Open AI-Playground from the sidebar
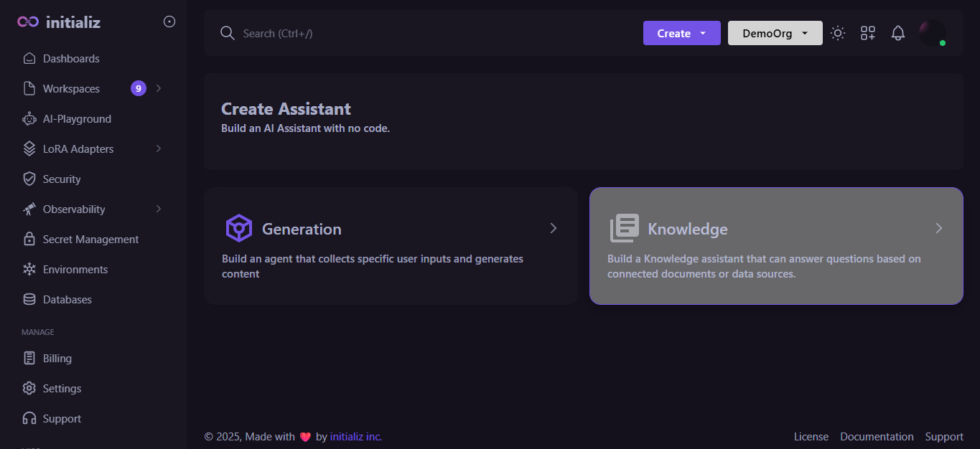The height and width of the screenshot is (449, 980). (77, 119)
